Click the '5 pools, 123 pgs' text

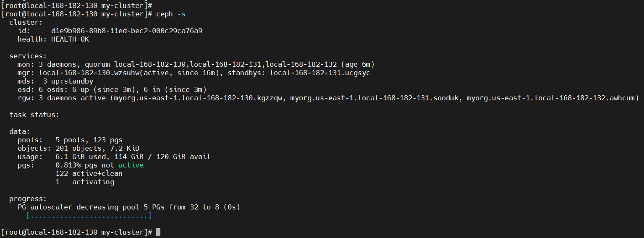point(89,140)
